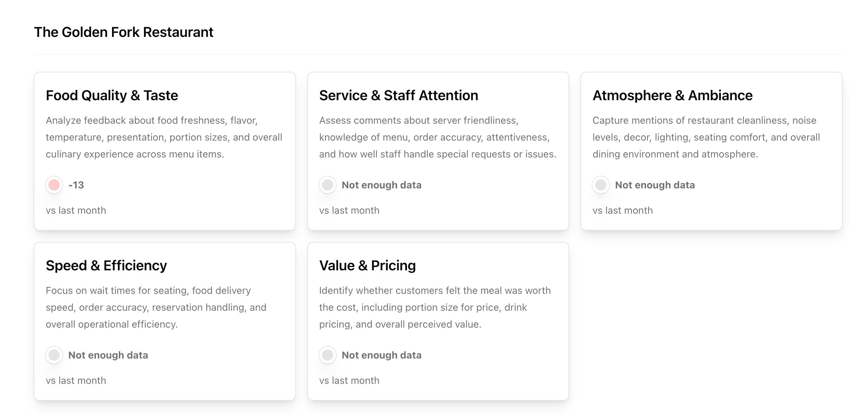
Task: Click The Golden Fork Restaurant title
Action: tap(124, 32)
